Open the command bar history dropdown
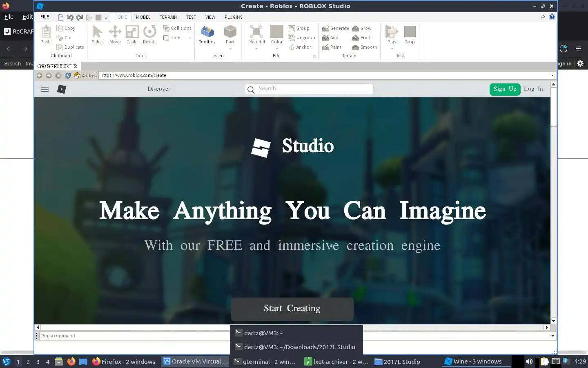Screen dimensions: 588x368 552,336
